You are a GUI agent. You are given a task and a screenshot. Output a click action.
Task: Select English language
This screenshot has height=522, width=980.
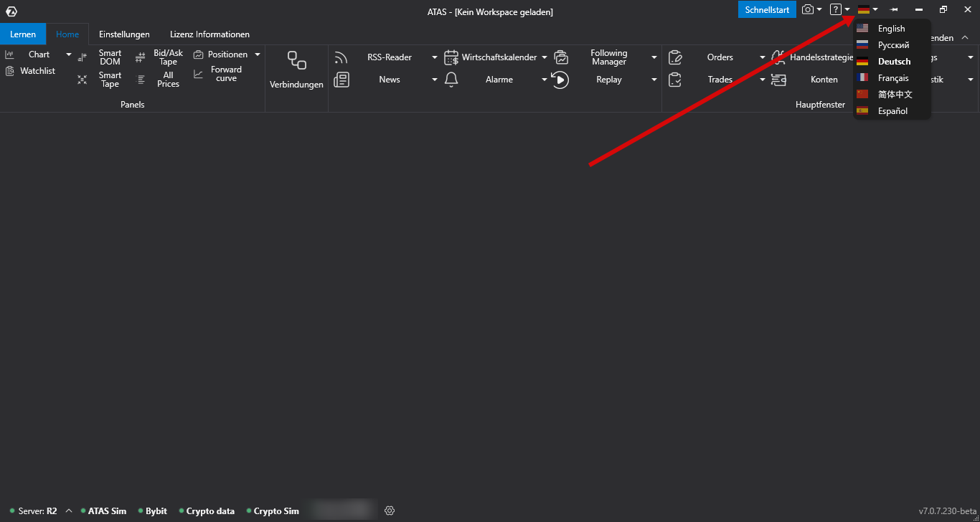[892, 29]
